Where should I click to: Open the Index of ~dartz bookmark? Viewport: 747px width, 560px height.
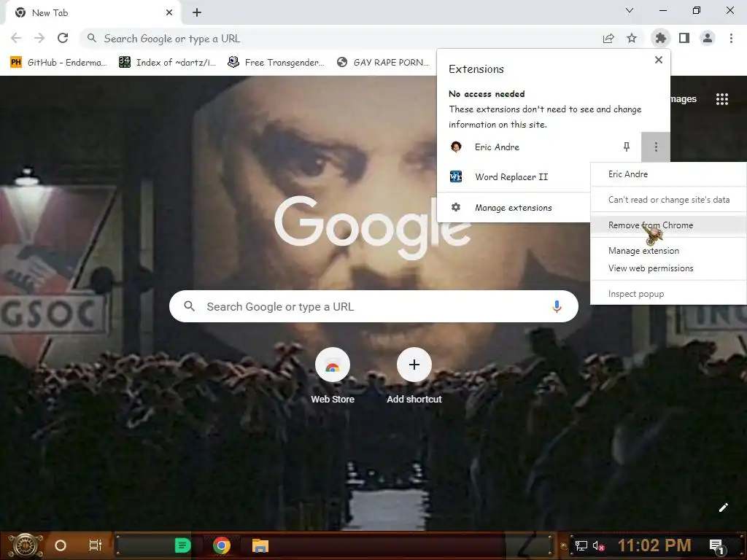(167, 63)
